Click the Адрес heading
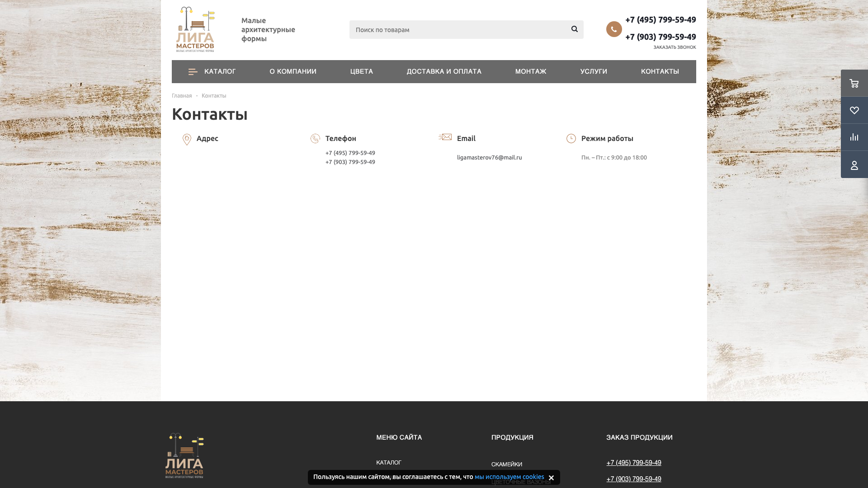The width and height of the screenshot is (868, 488). pos(208,138)
